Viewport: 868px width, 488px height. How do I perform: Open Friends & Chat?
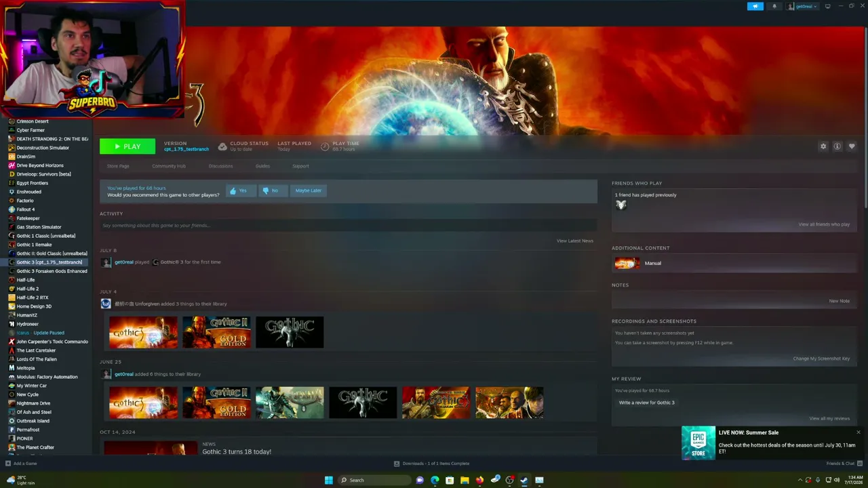point(843,464)
